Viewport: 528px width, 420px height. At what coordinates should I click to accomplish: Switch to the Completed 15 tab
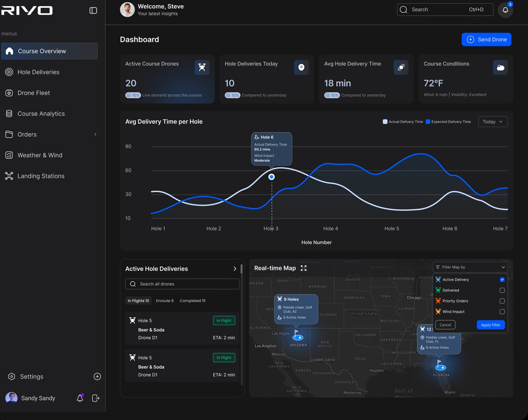[192, 301]
